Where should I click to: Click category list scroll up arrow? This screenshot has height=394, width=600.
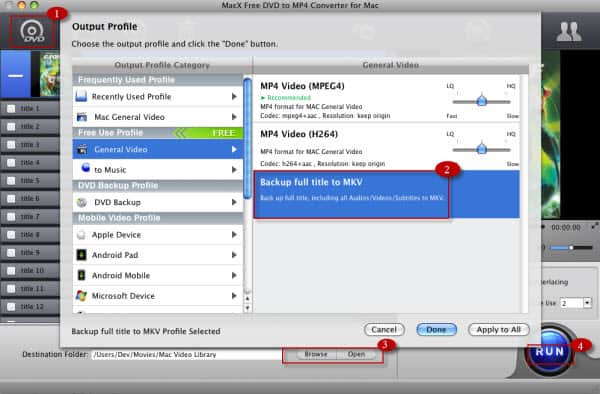click(248, 299)
